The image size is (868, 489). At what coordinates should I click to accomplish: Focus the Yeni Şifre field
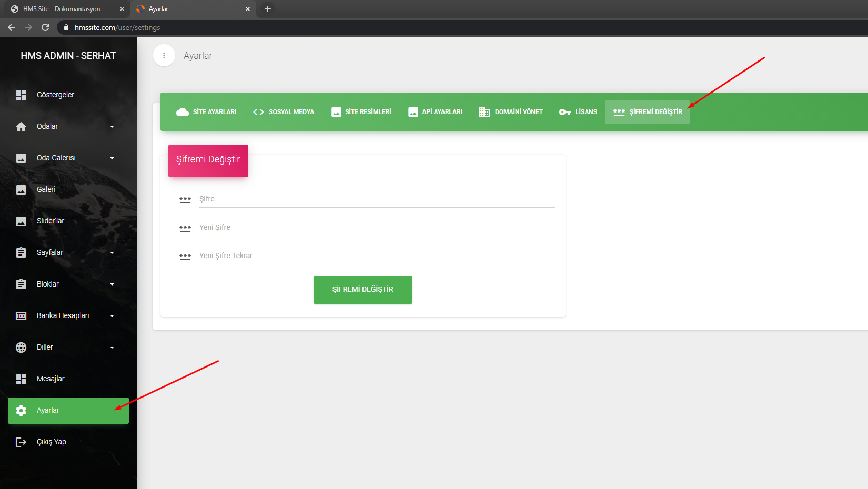point(377,227)
